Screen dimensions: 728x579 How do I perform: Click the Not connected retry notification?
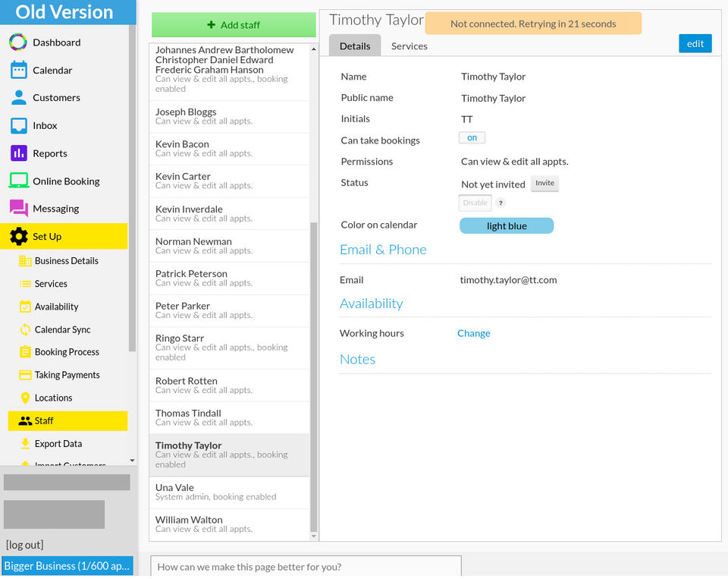pos(533,24)
